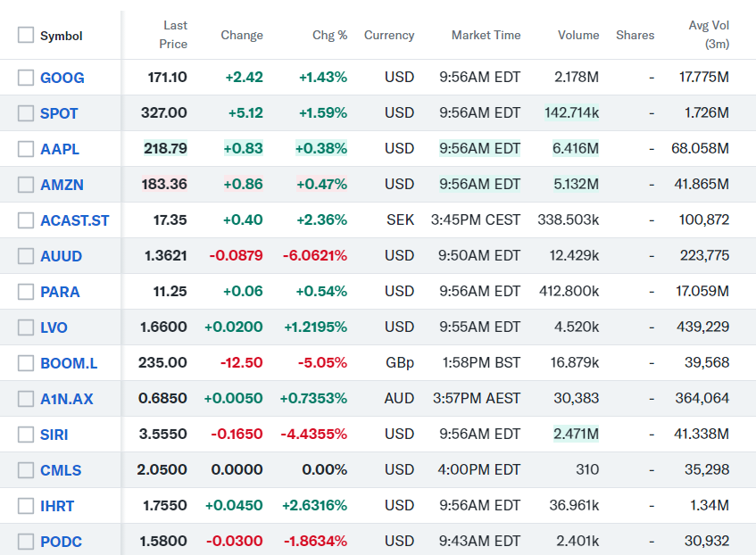Click the Market Time column header

(486, 36)
